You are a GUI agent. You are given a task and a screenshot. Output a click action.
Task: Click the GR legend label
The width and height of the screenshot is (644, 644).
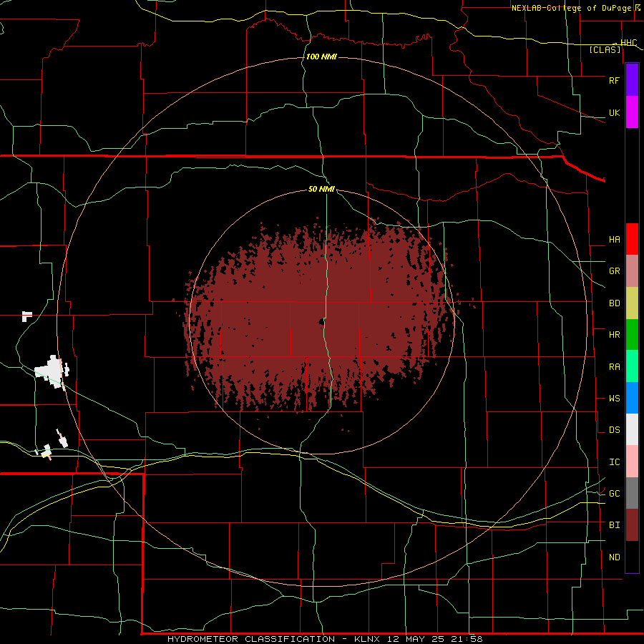coord(614,271)
